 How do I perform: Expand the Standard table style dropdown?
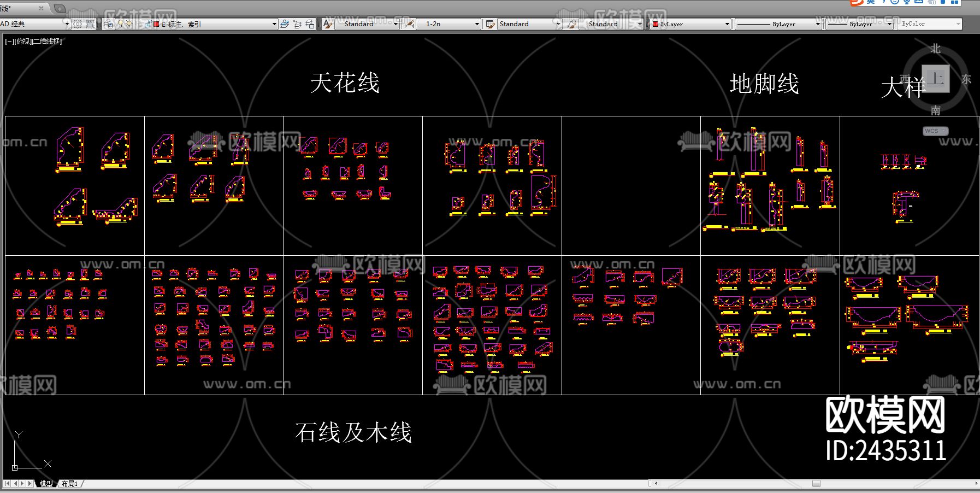(x=558, y=24)
